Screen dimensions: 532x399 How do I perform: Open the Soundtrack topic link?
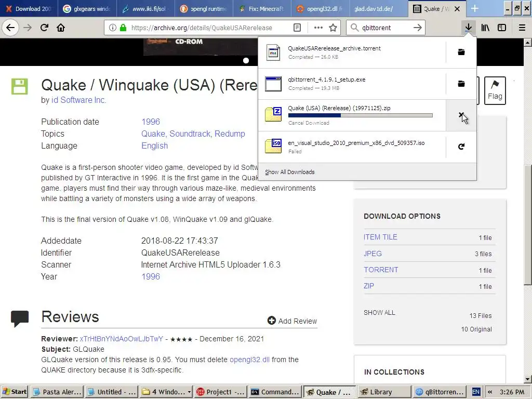pyautogui.click(x=190, y=134)
